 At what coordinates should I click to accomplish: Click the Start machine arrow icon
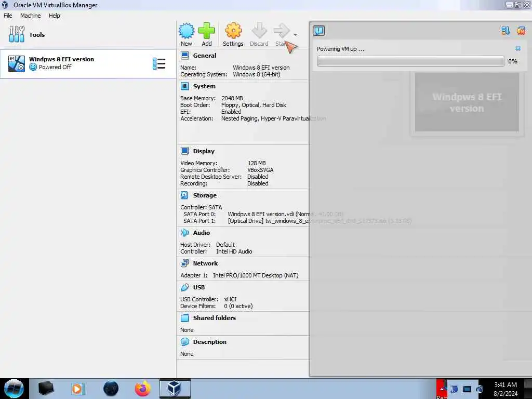[x=282, y=31]
